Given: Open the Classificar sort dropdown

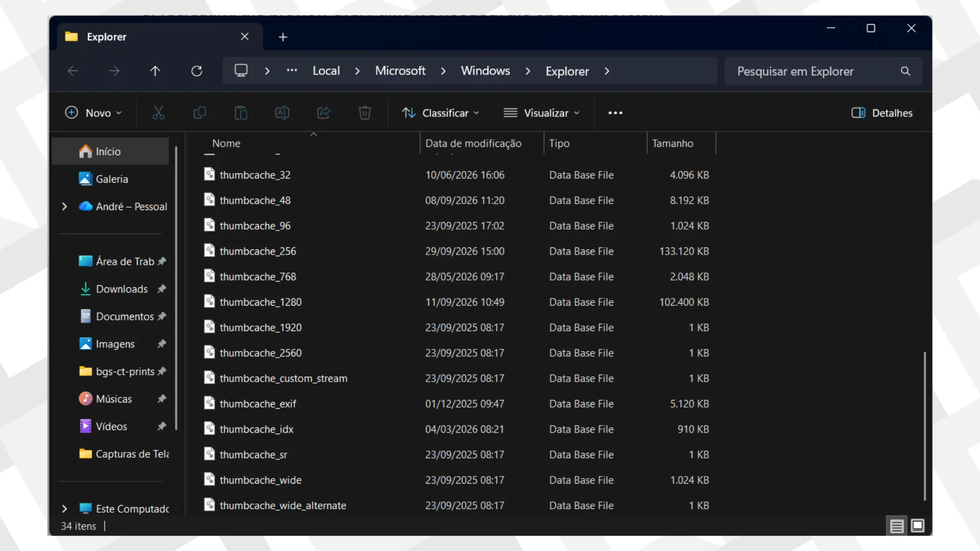Looking at the screenshot, I should pyautogui.click(x=440, y=113).
